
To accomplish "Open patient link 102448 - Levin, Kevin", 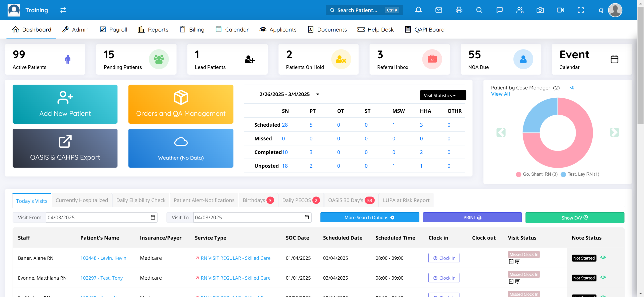I will (x=103, y=258).
